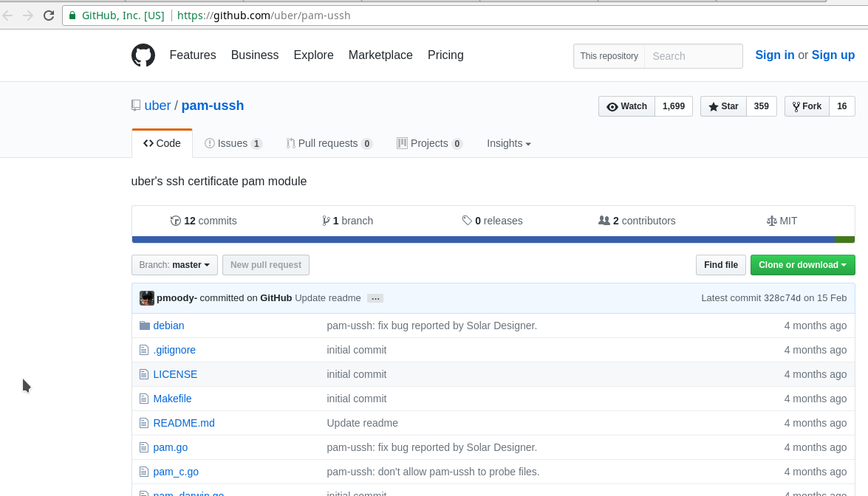View the 2 contributors link
Screen dimensions: 868x496
coord(638,221)
